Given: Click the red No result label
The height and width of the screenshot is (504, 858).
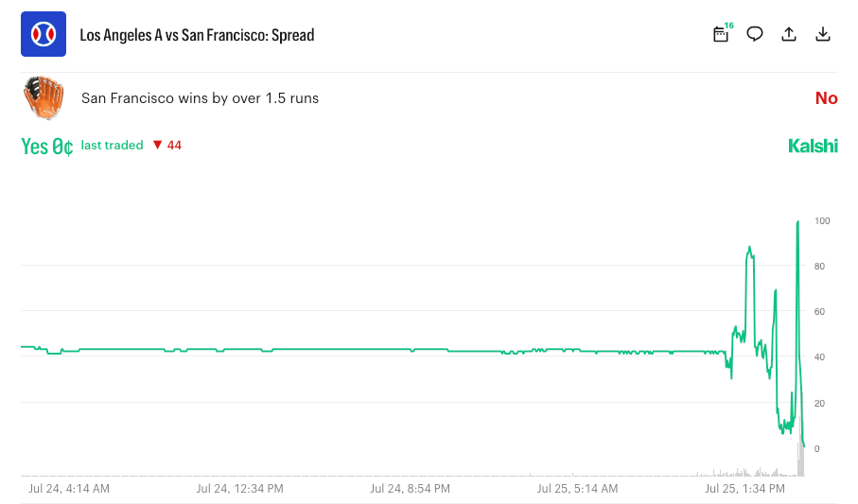Looking at the screenshot, I should click(826, 98).
